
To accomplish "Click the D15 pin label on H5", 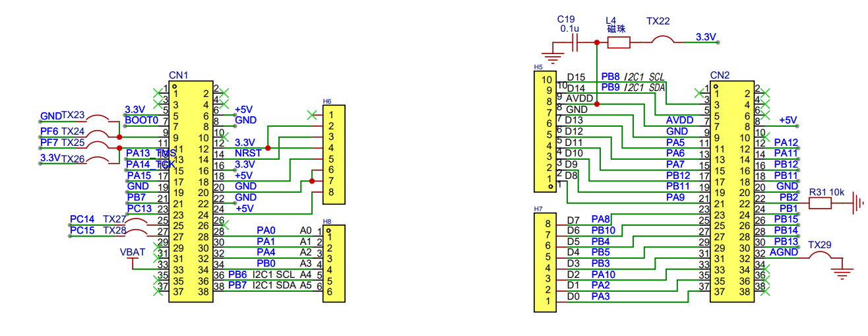I will pos(576,77).
